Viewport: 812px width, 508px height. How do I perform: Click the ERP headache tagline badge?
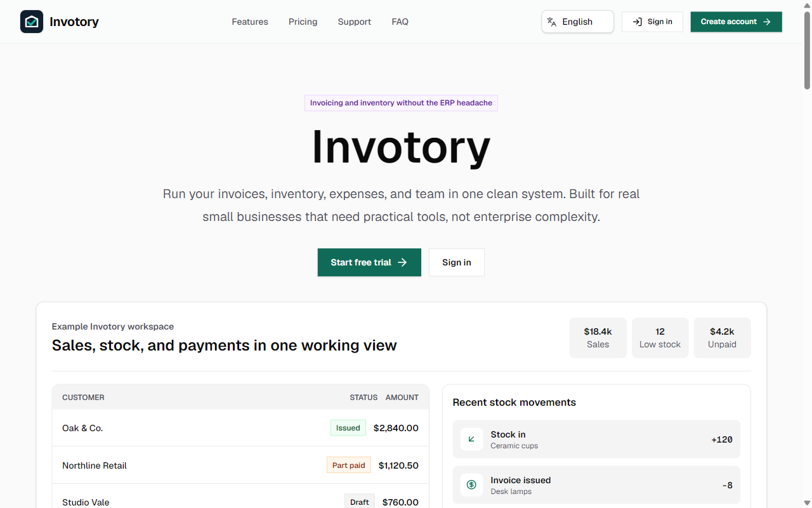point(401,103)
